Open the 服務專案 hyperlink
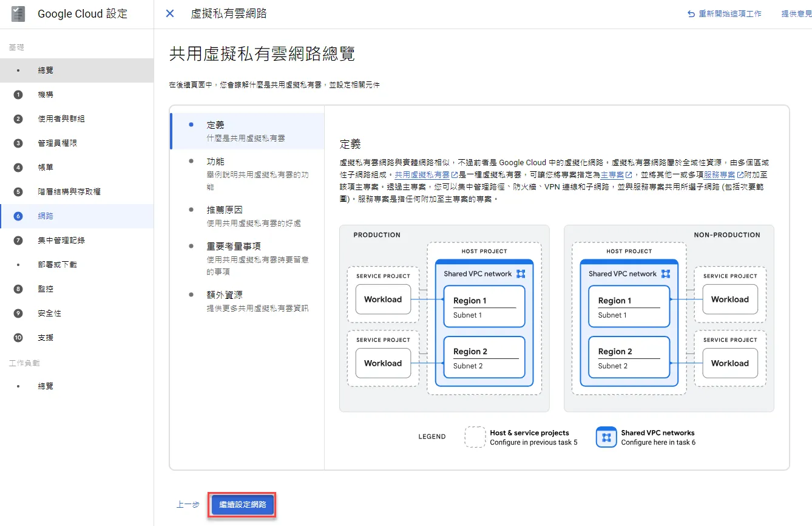Screen dimensions: 812x526 pos(720,175)
